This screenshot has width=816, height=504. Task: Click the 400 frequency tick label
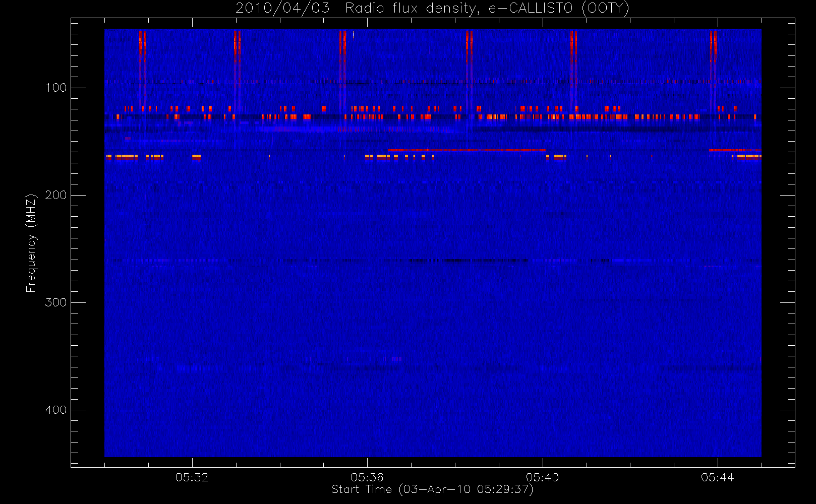[56, 410]
